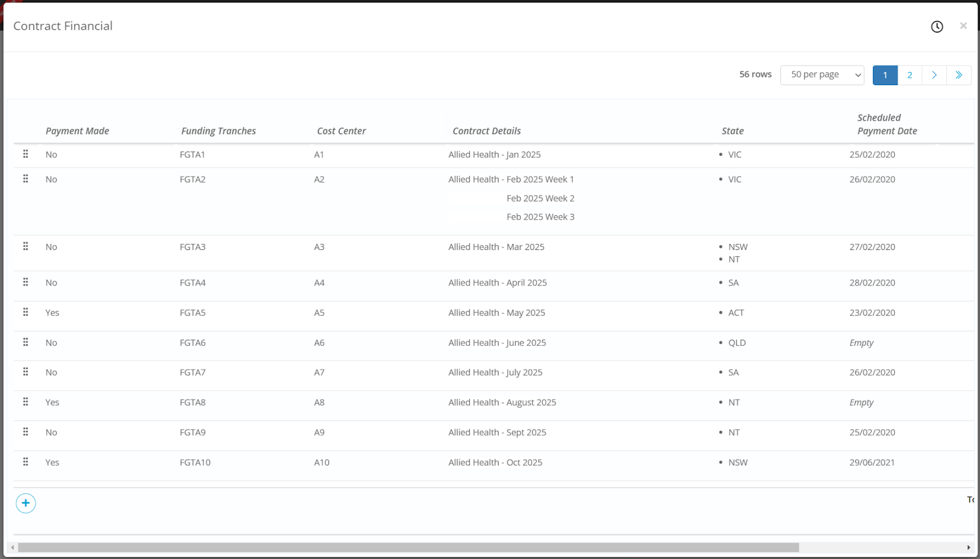Toggle Payment Made for FGTA2 row
This screenshot has width=980, height=559.
(x=51, y=179)
